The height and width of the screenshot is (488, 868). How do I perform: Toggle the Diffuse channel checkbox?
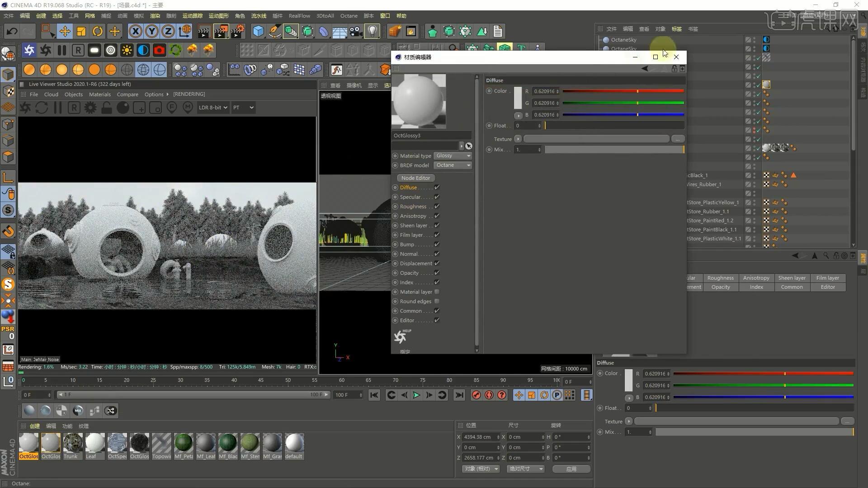click(437, 188)
